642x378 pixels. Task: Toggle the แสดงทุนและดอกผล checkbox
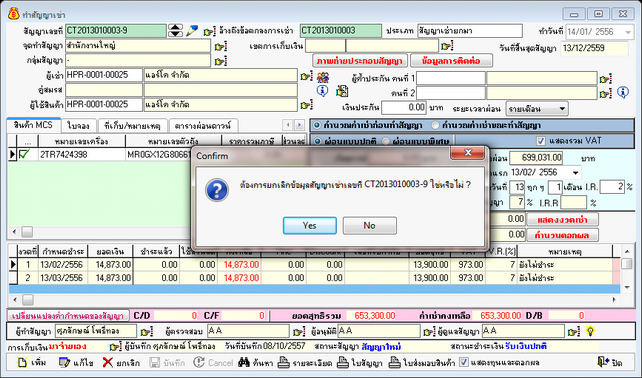tap(463, 362)
